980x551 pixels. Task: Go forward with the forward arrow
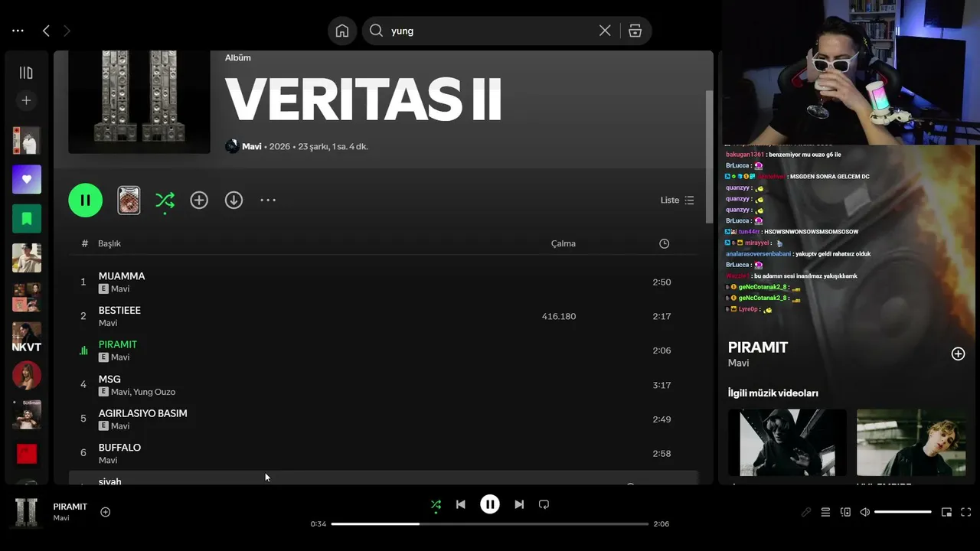click(x=67, y=31)
